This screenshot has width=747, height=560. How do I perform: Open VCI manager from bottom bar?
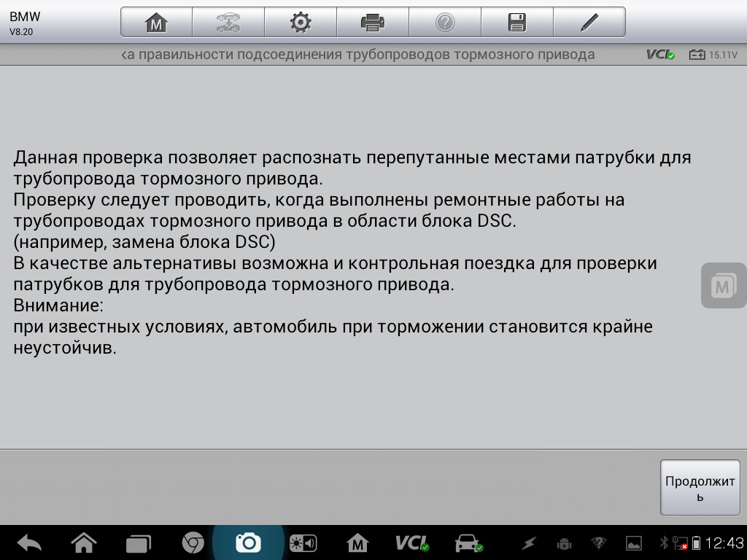[x=412, y=543]
